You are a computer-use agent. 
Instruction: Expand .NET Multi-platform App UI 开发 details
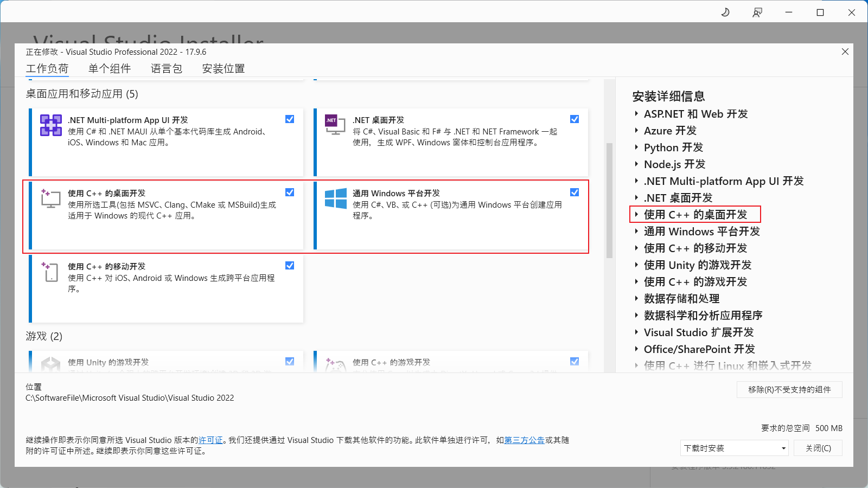(x=636, y=181)
